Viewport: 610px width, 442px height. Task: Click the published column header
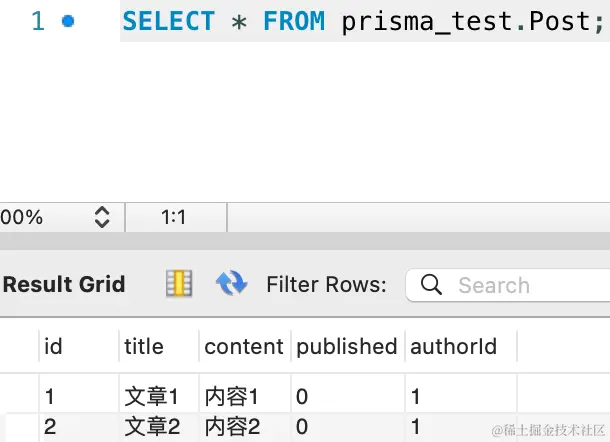[348, 346]
